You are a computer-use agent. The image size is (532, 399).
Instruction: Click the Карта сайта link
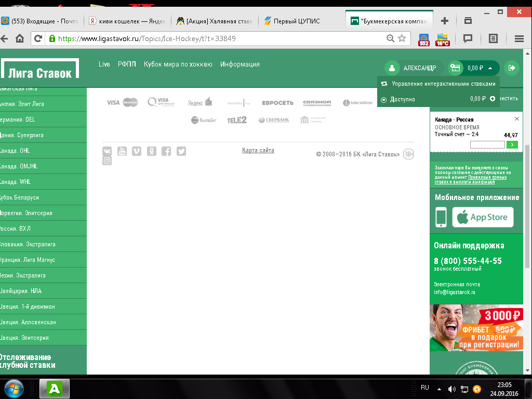258,150
